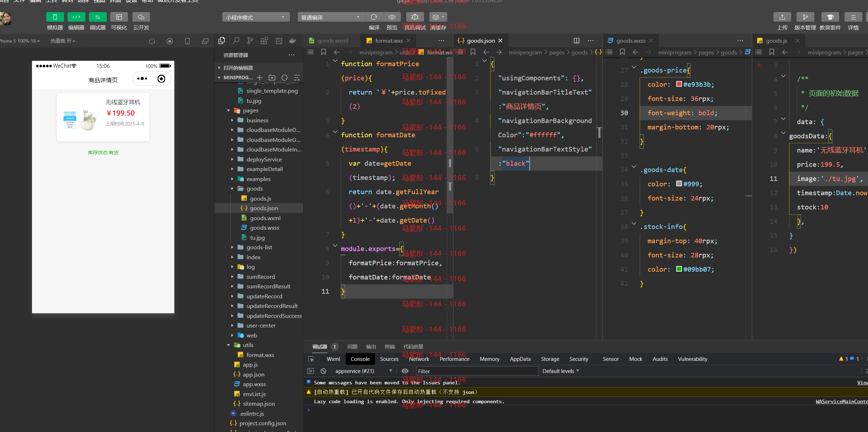Click the preview eye icon

tap(392, 17)
